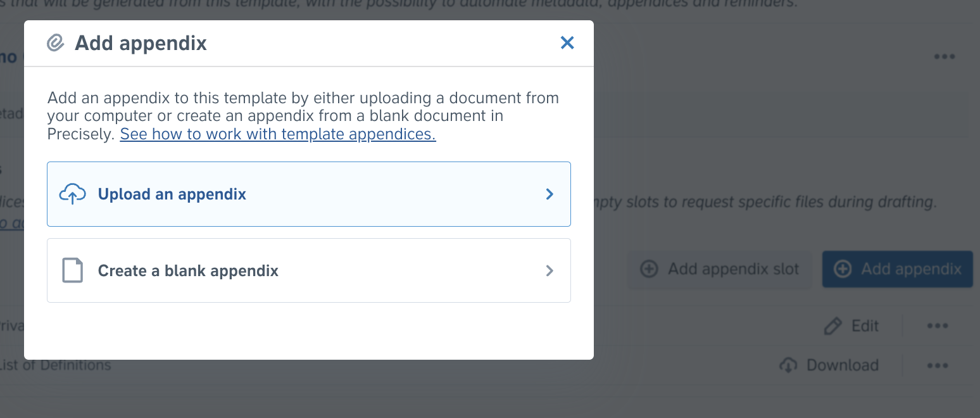Click the blank document icon
This screenshot has width=980, height=418.
point(73,270)
